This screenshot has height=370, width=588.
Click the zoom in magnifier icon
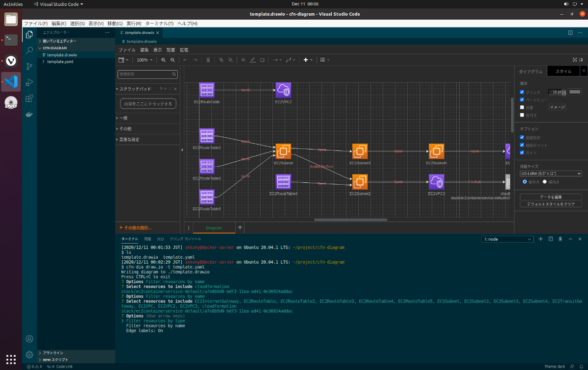pos(164,60)
